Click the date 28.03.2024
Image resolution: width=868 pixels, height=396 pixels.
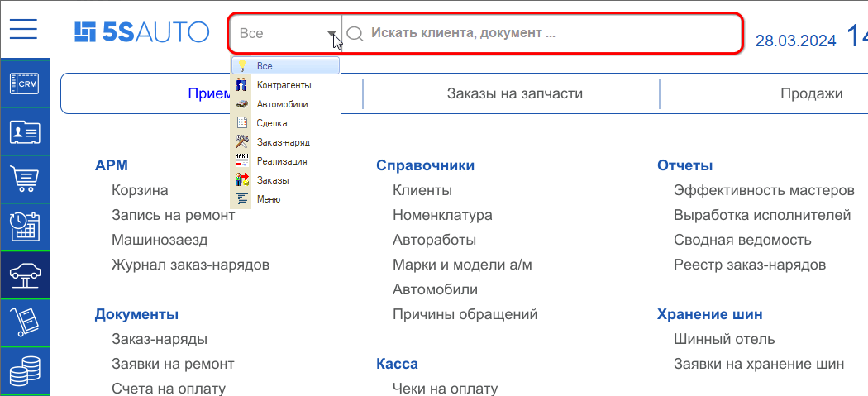pyautogui.click(x=796, y=41)
